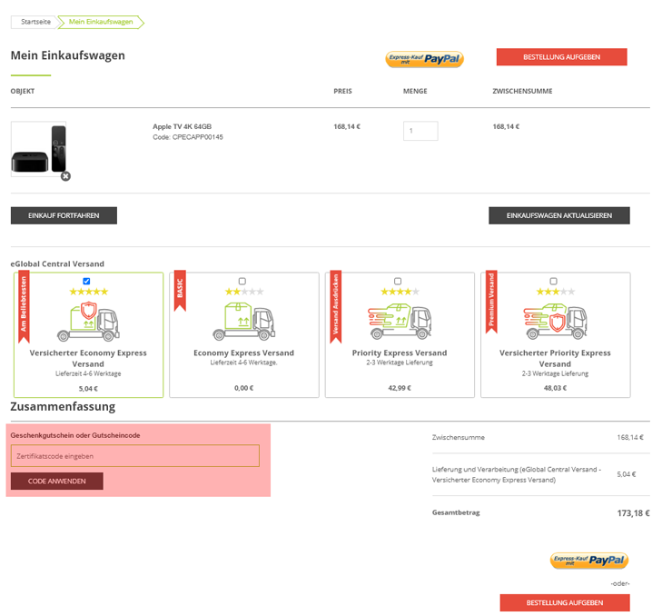Click the '0,00 €' shipping price
Image resolution: width=672 pixels, height=616 pixels.
(244, 388)
